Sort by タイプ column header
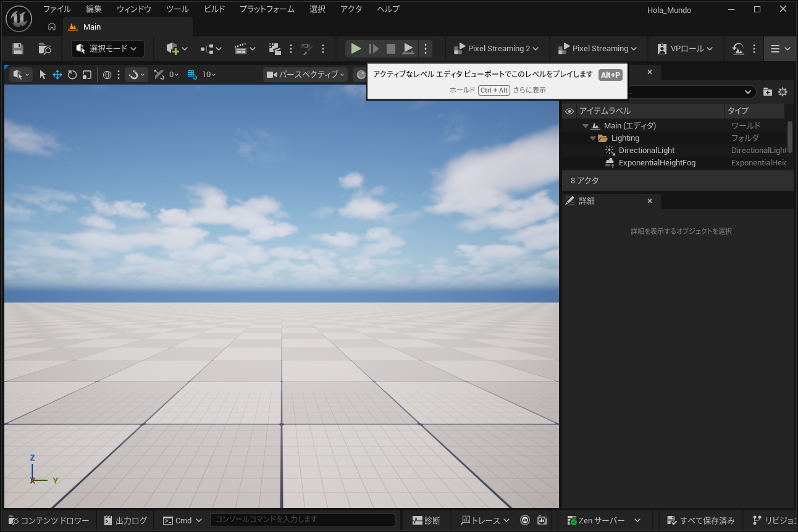Viewport: 798px width, 532px height. [755, 111]
